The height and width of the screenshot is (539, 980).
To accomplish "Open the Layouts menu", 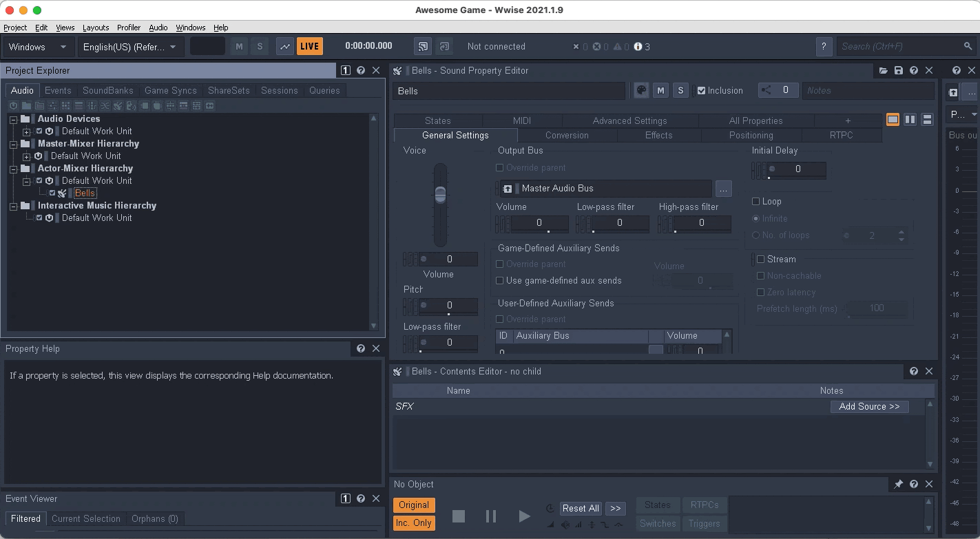I will [96, 28].
